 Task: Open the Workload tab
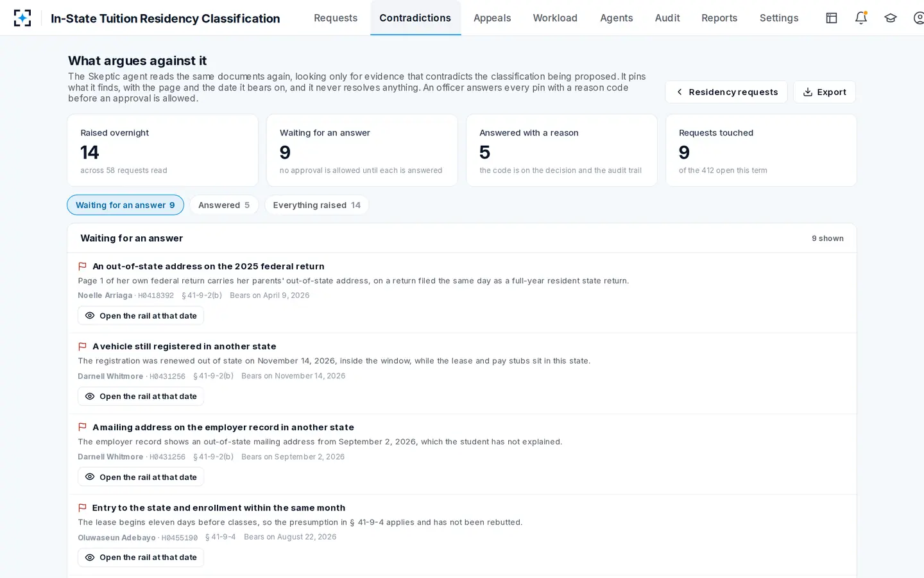pos(555,18)
